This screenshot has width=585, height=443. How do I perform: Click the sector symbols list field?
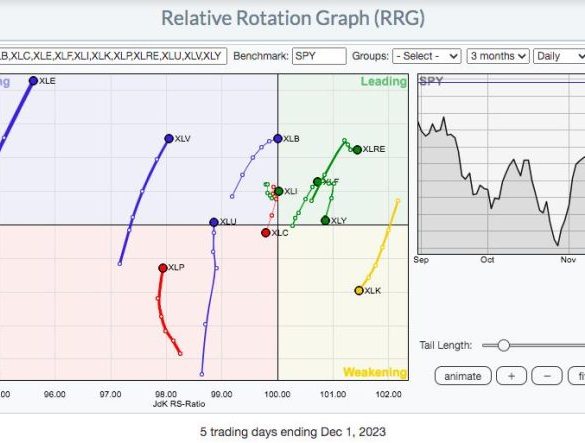(113, 56)
